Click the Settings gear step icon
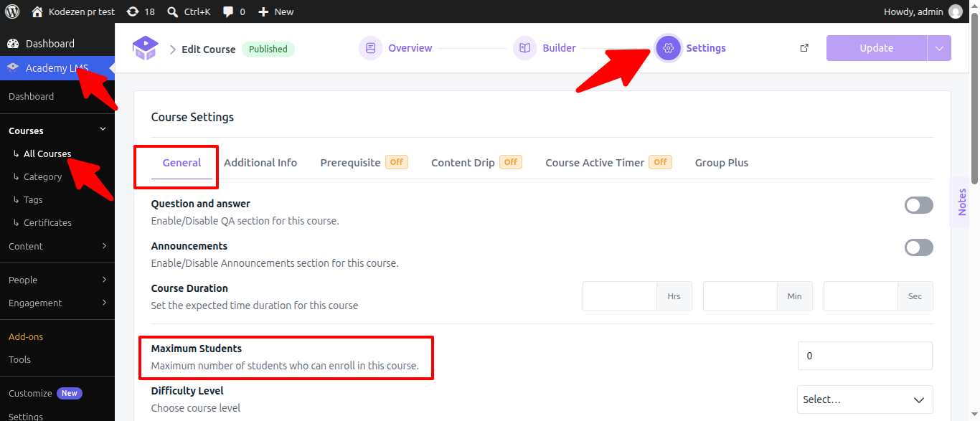Screen dimensions: 980x421 click(669, 48)
